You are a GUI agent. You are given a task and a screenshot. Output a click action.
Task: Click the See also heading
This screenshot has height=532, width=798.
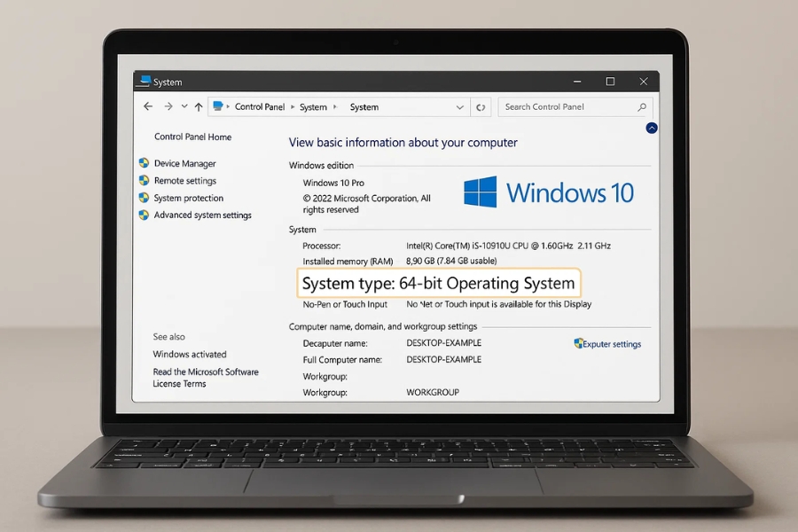pos(169,337)
